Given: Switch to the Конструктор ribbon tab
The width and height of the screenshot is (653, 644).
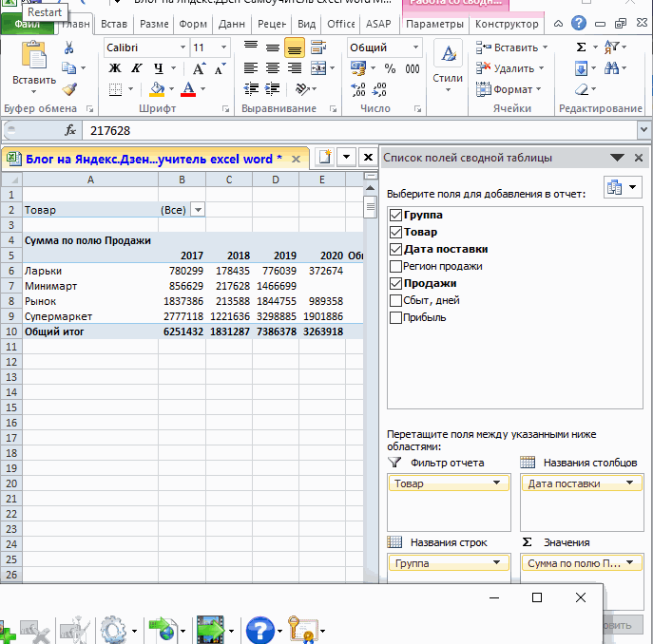Looking at the screenshot, I should [507, 24].
